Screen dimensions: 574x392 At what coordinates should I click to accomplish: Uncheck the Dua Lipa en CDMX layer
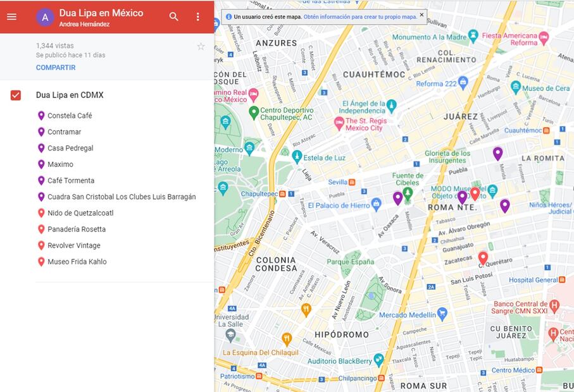coord(16,95)
